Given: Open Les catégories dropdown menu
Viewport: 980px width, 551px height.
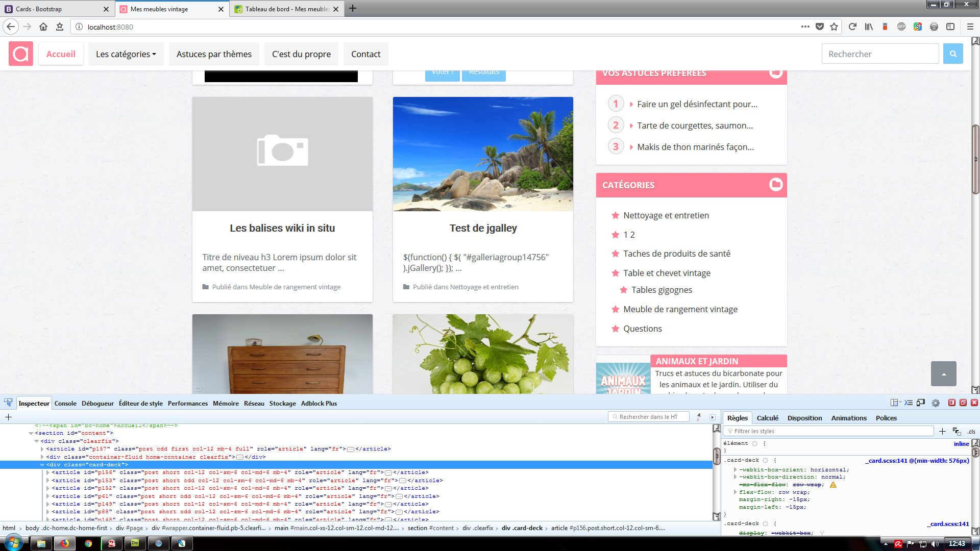Looking at the screenshot, I should click(126, 54).
